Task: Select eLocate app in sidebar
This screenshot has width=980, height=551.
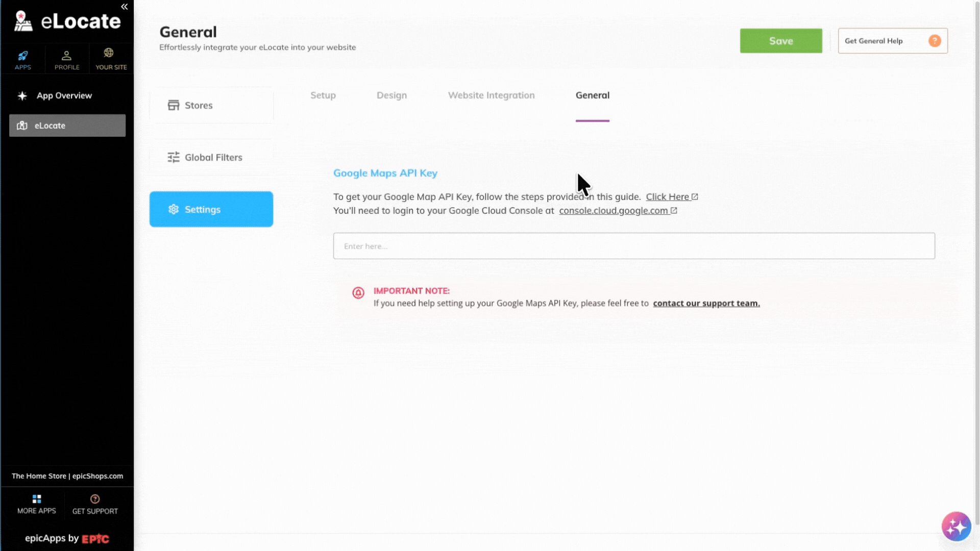Action: (67, 126)
